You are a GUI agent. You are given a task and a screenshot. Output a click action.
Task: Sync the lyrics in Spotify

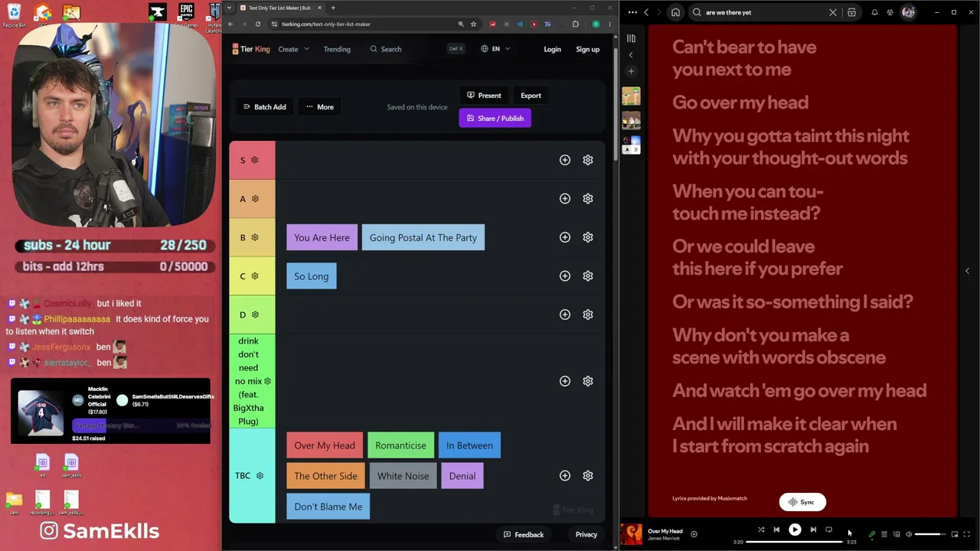tap(802, 502)
